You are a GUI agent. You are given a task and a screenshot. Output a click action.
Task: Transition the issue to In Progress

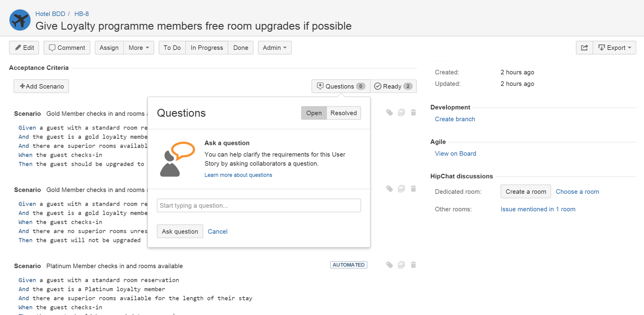[x=206, y=48]
